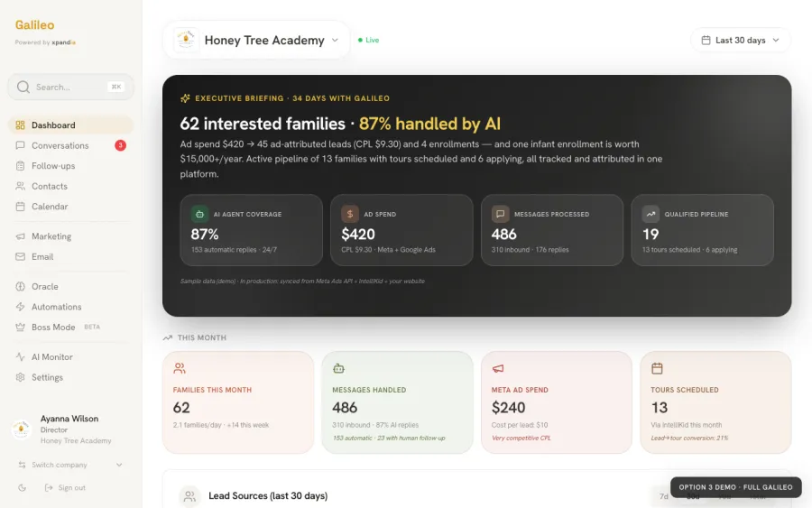Open Marketing in the sidebar
This screenshot has height=508, width=812.
click(x=70, y=236)
